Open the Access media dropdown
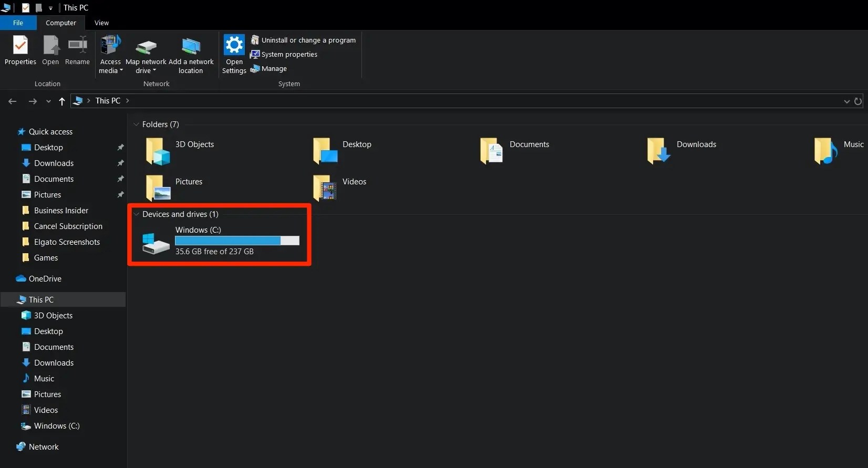 click(x=110, y=55)
